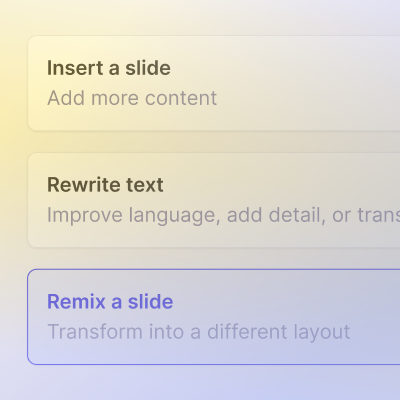400x400 pixels.
Task: Pick the card for improving language
Action: coord(214,200)
